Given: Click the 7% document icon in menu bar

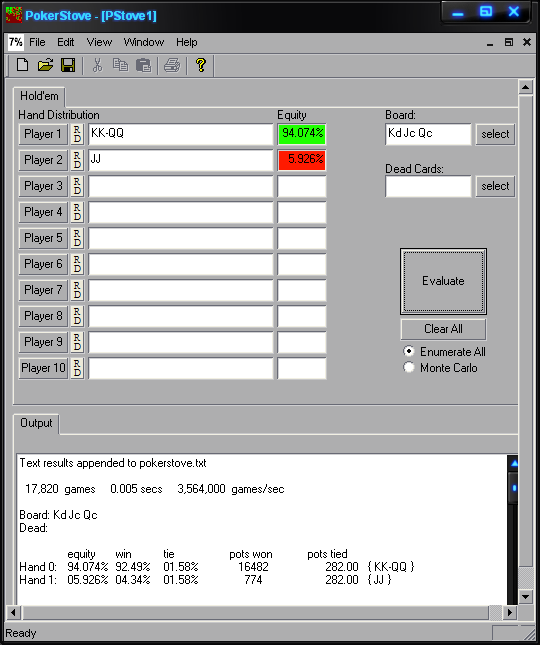Looking at the screenshot, I should pos(16,42).
